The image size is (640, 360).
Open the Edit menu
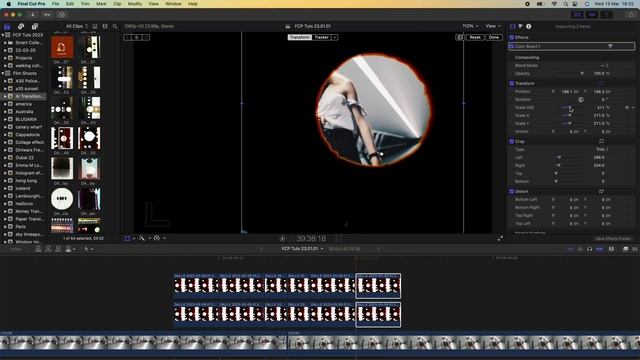coord(70,4)
